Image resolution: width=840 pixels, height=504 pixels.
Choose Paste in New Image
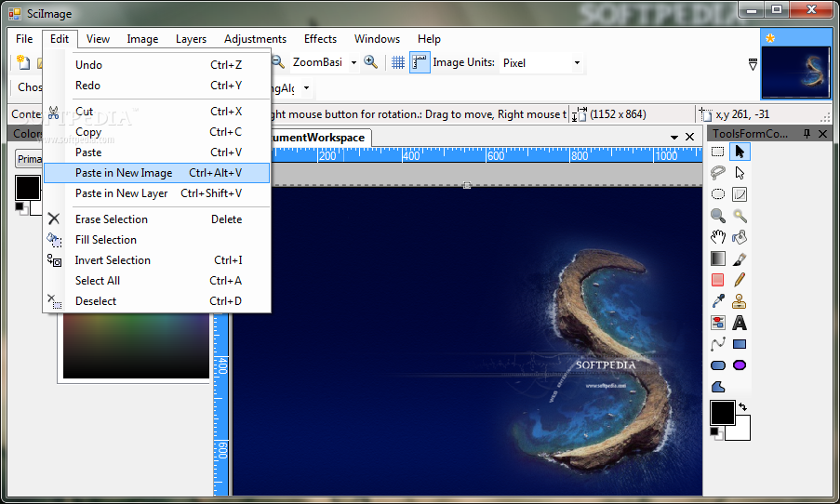(x=157, y=173)
